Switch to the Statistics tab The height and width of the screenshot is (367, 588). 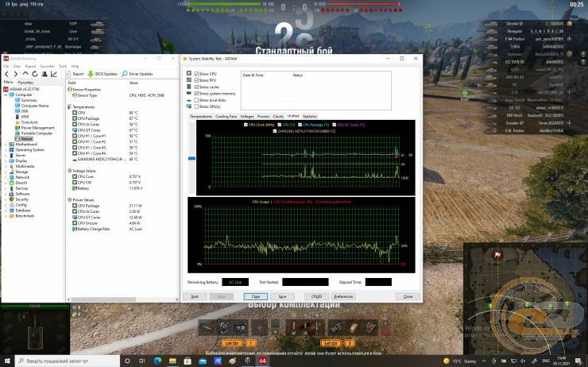(310, 117)
